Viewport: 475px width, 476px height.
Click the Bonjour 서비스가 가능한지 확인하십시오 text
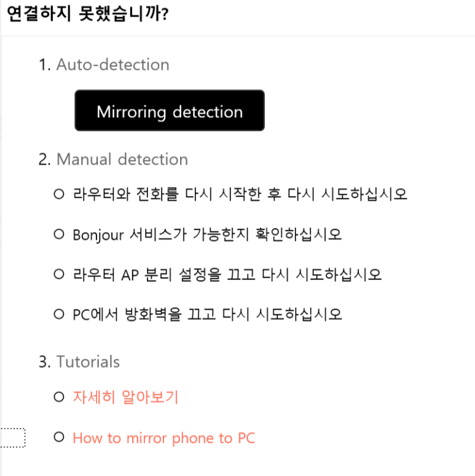pos(208,235)
